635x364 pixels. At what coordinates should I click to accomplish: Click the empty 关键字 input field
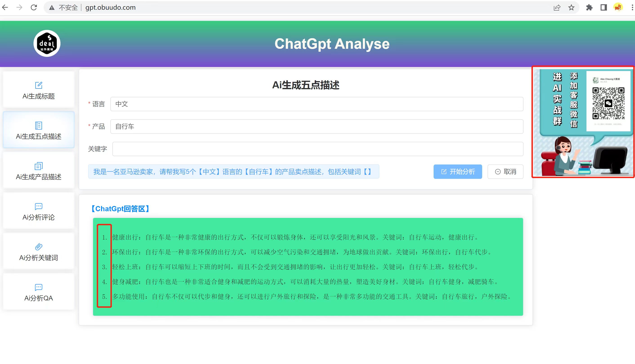(318, 149)
